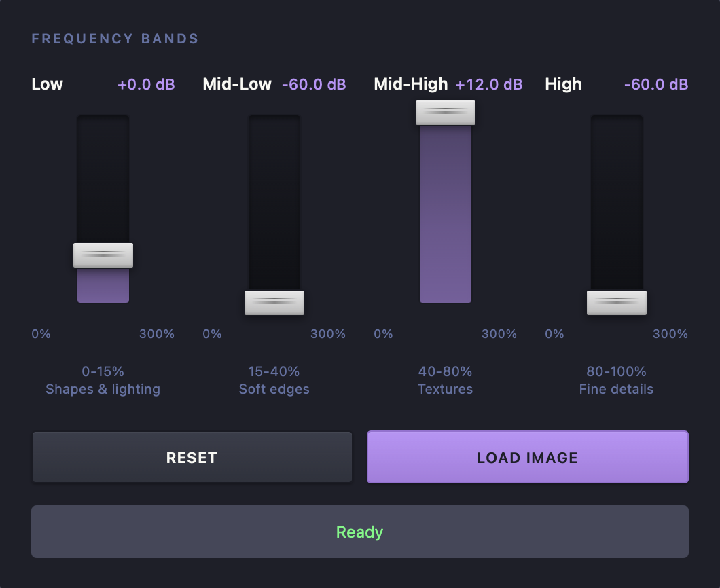
Task: Click the Low band +0.0 dB readout
Action: [x=146, y=85]
